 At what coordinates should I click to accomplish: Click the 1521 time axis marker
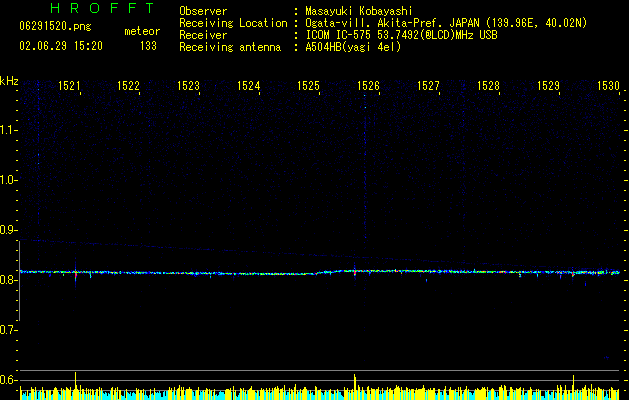coord(69,86)
